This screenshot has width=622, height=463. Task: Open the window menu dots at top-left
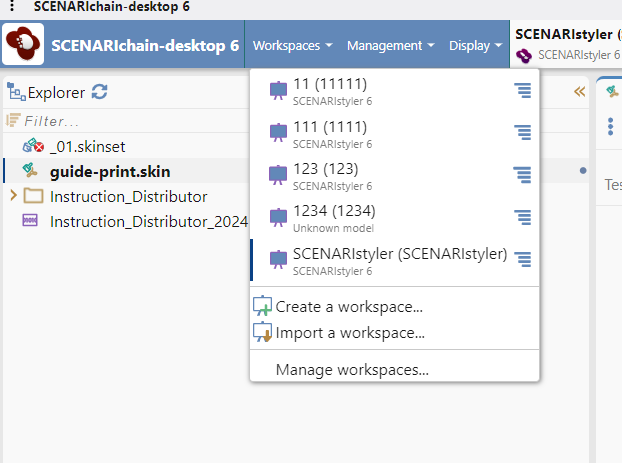click(x=12, y=6)
